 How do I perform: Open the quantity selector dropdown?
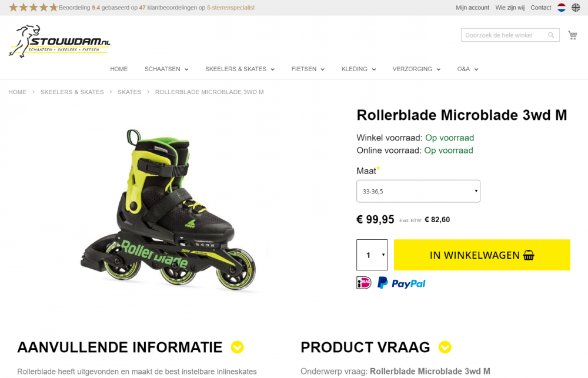point(372,255)
